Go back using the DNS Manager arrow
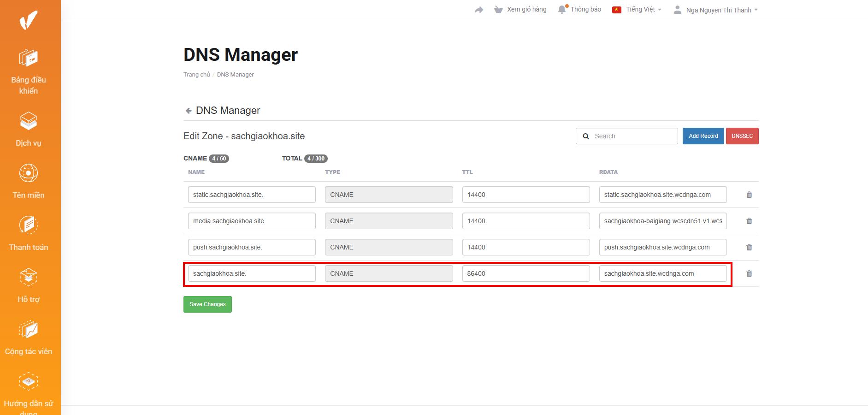Image resolution: width=868 pixels, height=415 pixels. click(189, 111)
